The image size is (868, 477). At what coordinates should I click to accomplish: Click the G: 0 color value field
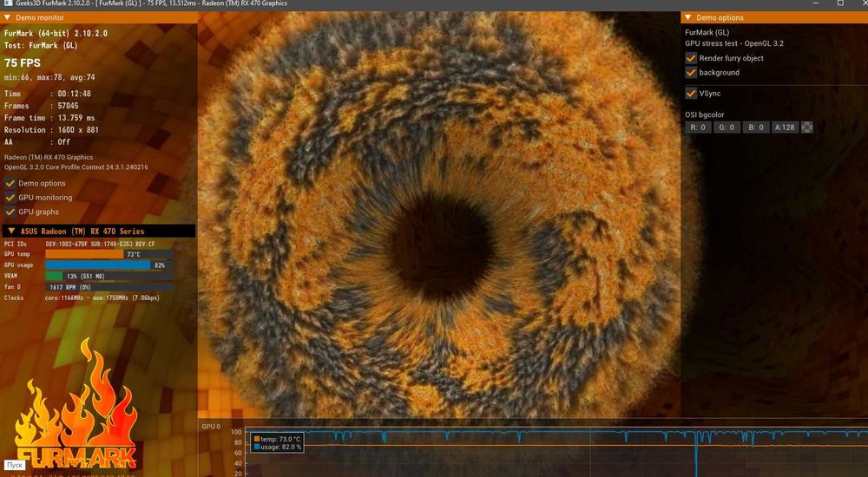point(727,127)
